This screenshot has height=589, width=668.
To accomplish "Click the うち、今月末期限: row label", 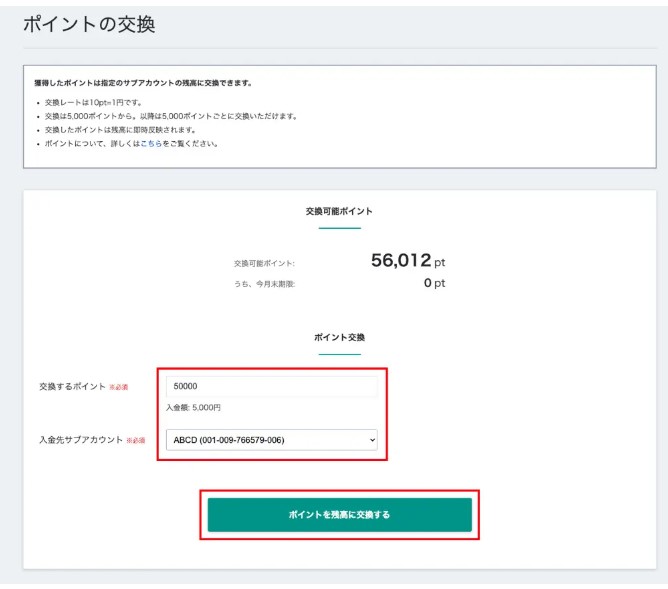I will click(264, 284).
